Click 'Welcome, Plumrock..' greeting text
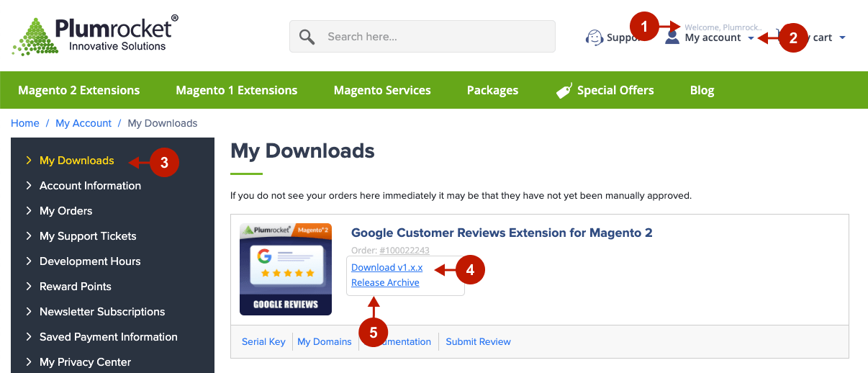The height and width of the screenshot is (373, 868). point(723,27)
